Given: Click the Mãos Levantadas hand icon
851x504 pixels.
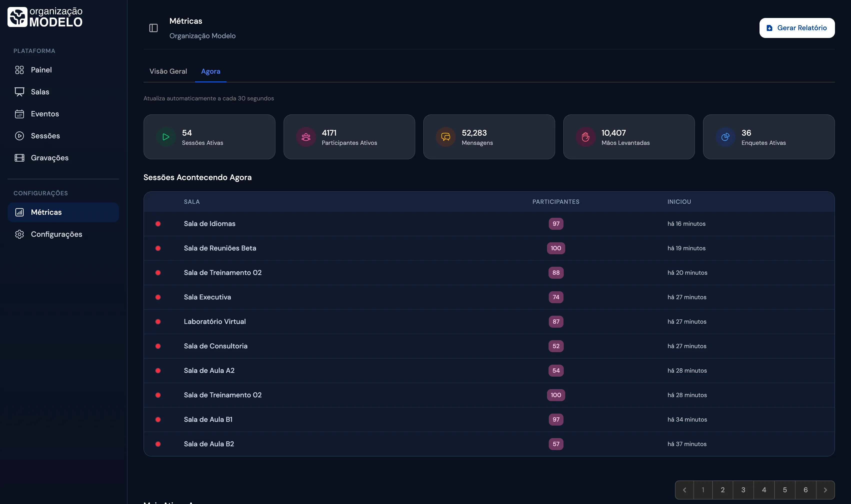Looking at the screenshot, I should tap(585, 137).
